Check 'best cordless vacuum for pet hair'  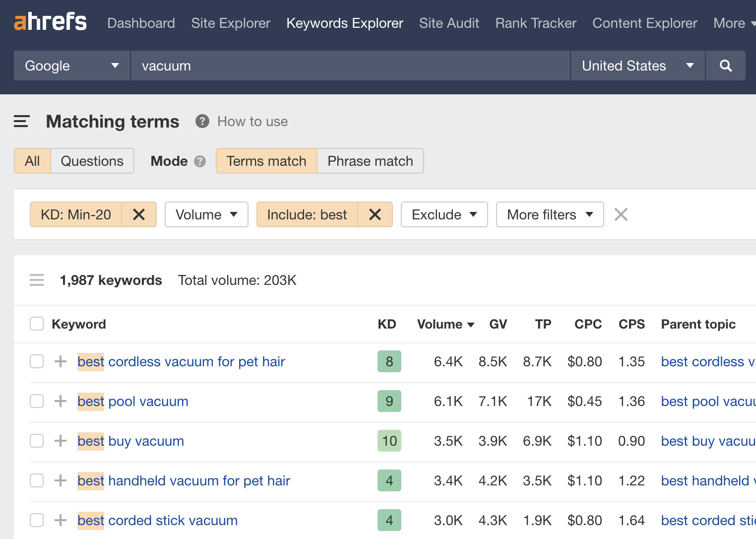pyautogui.click(x=36, y=361)
